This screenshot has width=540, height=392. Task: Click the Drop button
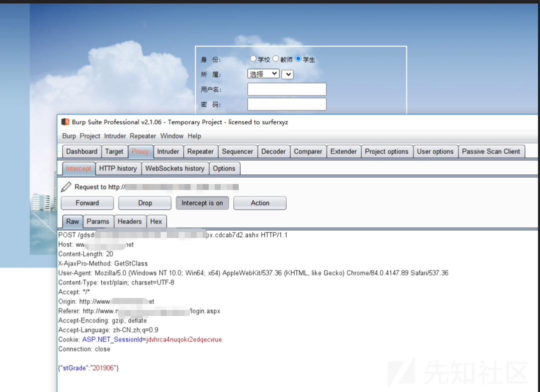point(145,202)
